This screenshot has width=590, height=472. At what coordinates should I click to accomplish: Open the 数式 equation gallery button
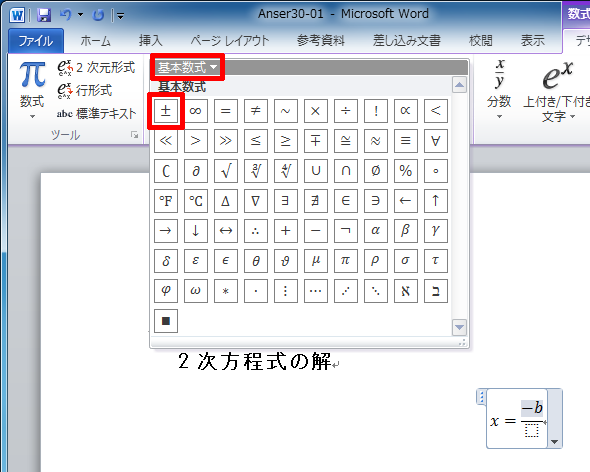point(32,89)
